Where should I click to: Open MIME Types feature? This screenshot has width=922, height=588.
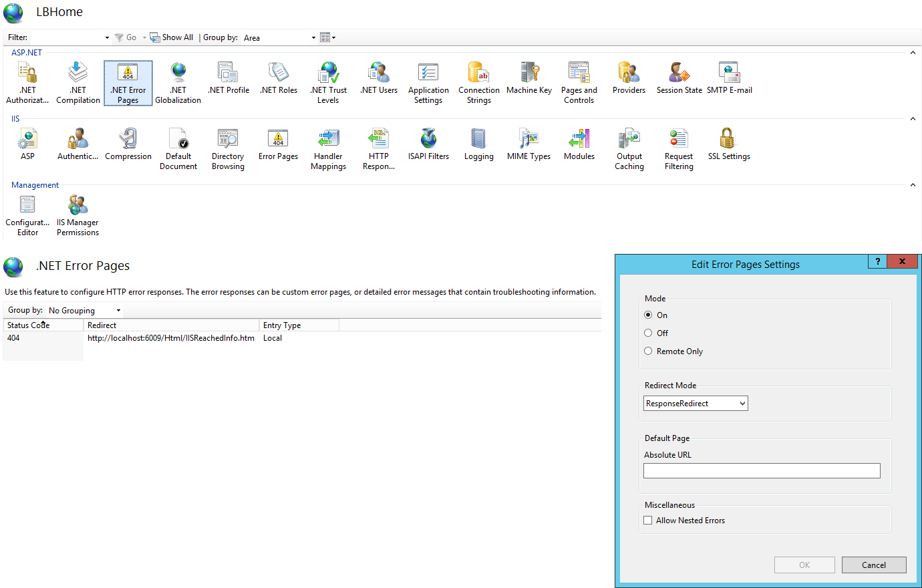coord(529,145)
